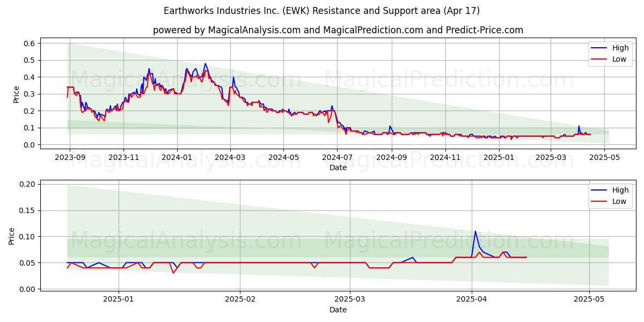Click the lower chart '2025-03' tick label

(x=350, y=299)
